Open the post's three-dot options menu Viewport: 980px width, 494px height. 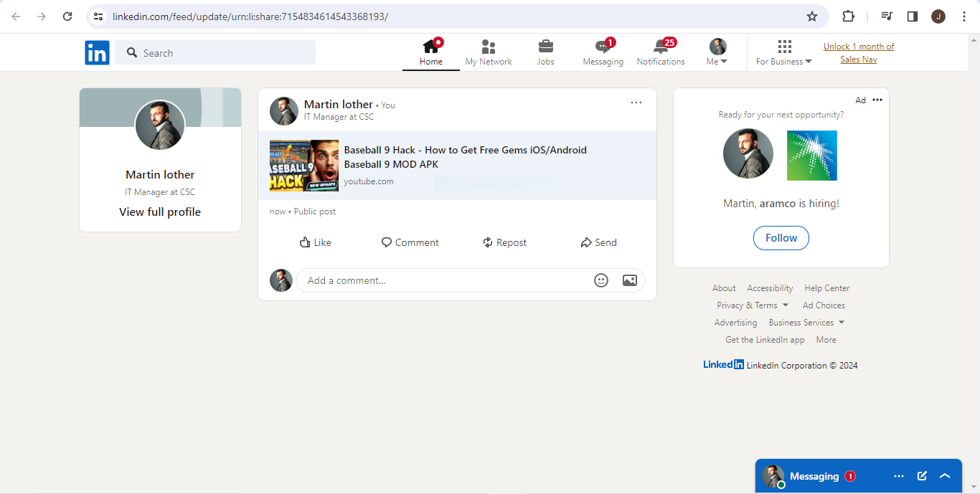pos(636,103)
